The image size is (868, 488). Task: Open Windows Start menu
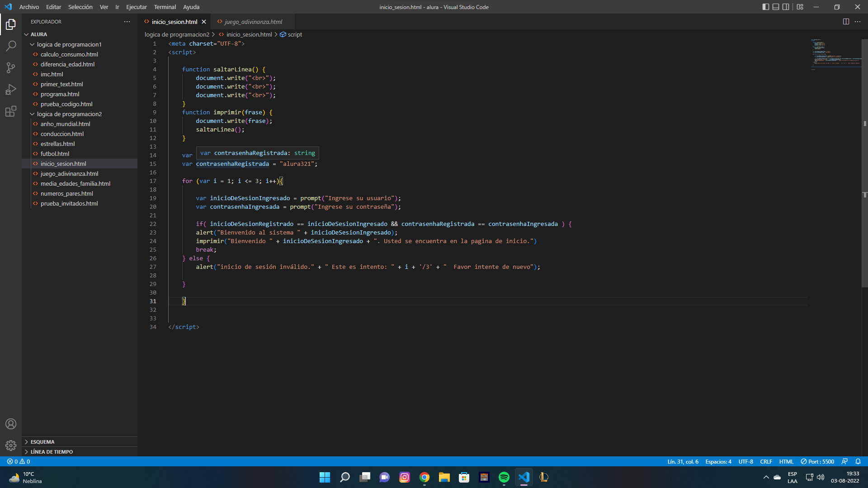point(325,477)
